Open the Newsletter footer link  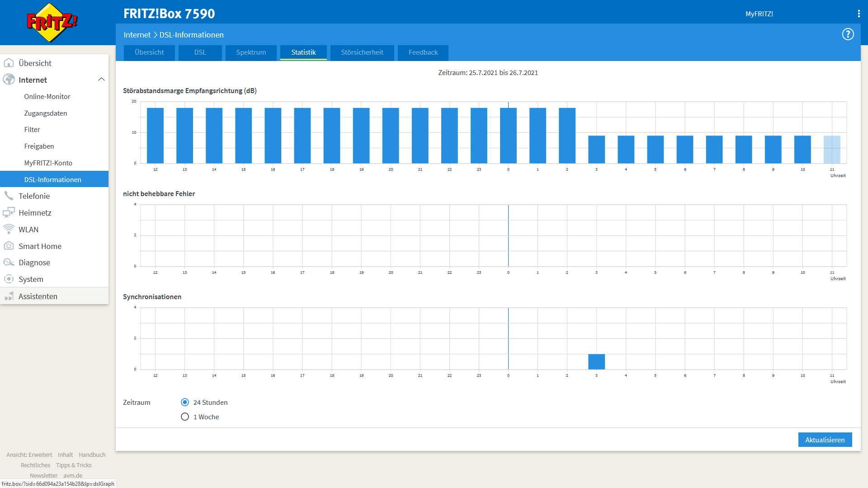[x=43, y=475]
